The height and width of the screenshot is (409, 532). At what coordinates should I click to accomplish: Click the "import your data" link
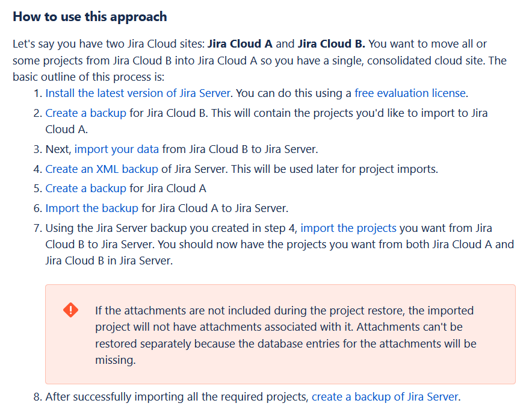(117, 149)
